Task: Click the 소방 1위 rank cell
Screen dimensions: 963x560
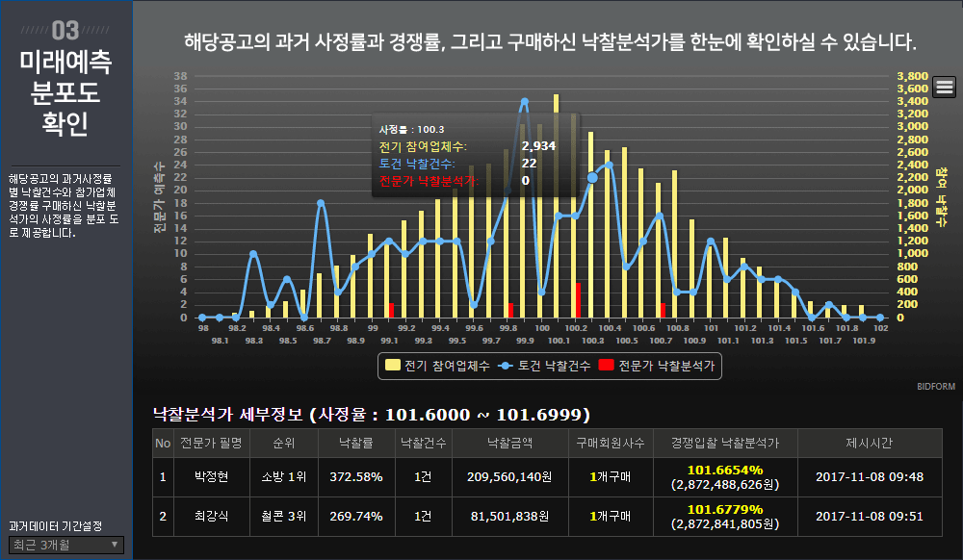Action: (284, 476)
